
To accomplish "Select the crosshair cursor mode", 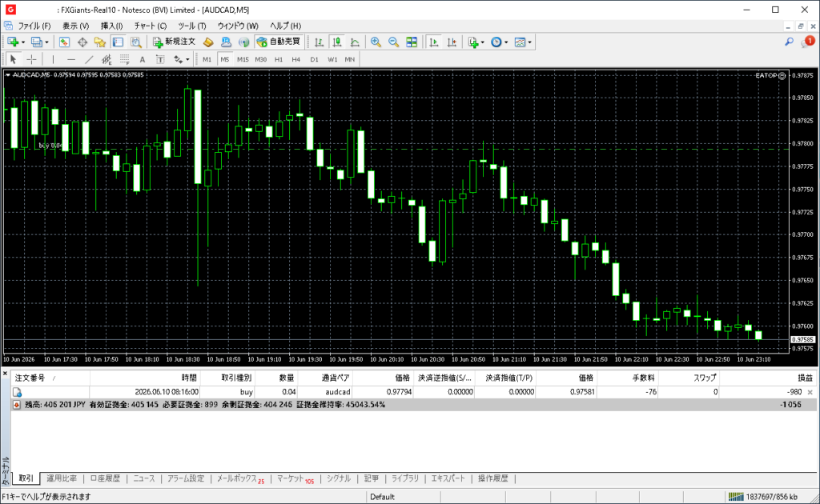I will (x=31, y=59).
